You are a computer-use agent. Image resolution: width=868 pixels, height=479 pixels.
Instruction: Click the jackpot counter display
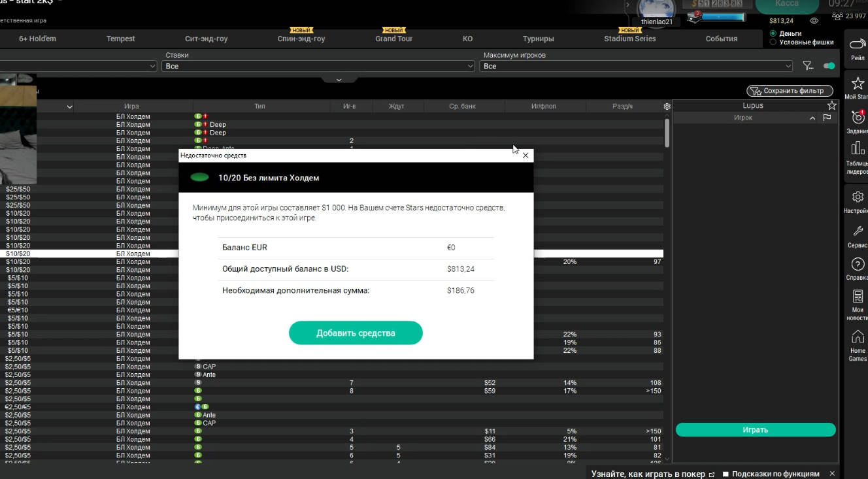point(716,4)
